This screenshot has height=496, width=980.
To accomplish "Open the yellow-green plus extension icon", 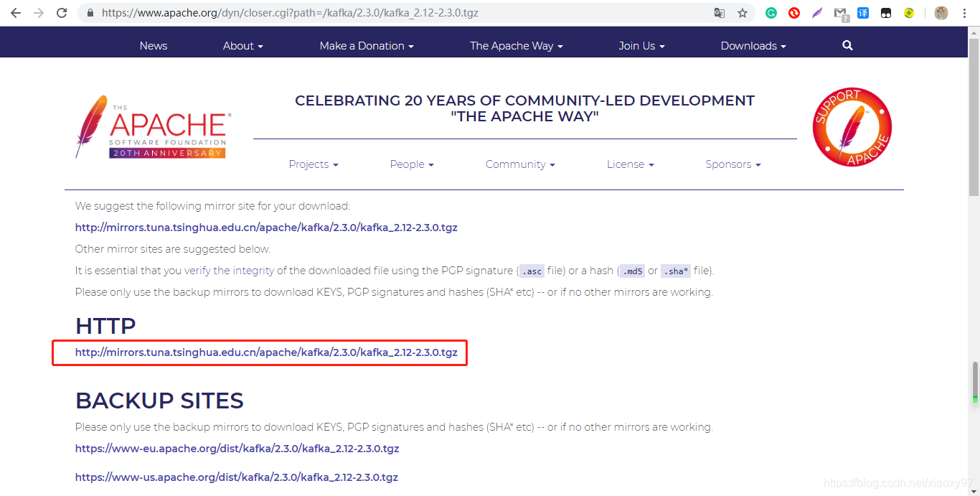I will (909, 13).
